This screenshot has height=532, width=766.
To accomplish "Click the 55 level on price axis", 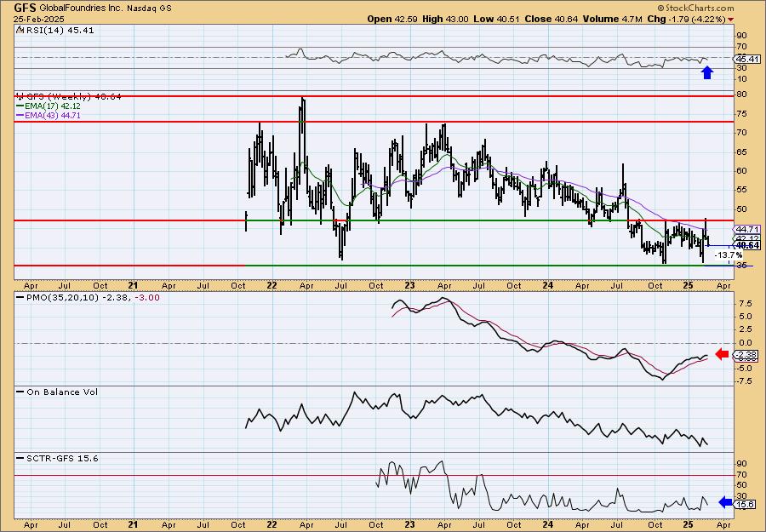I will (x=741, y=190).
